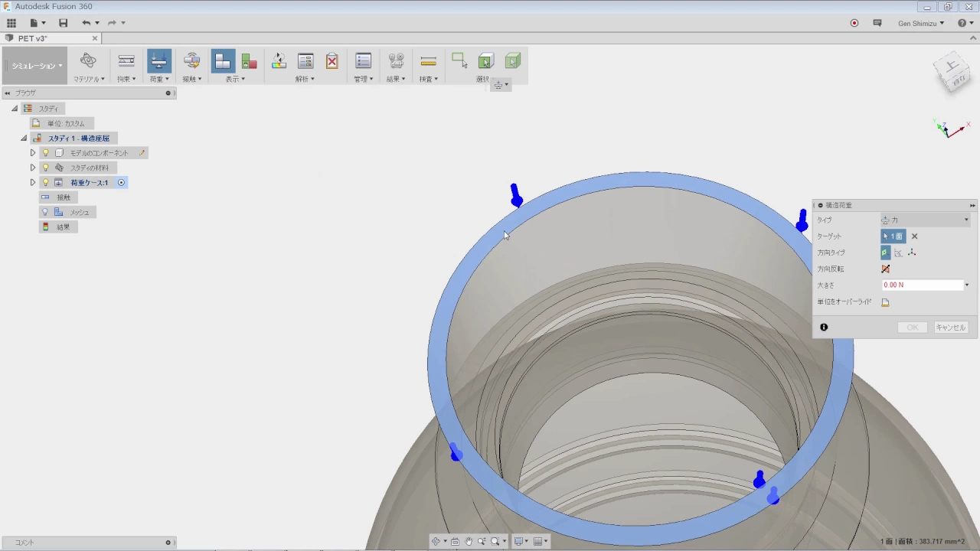Click the 管理 settings icon
The image size is (980, 551).
coord(364,61)
